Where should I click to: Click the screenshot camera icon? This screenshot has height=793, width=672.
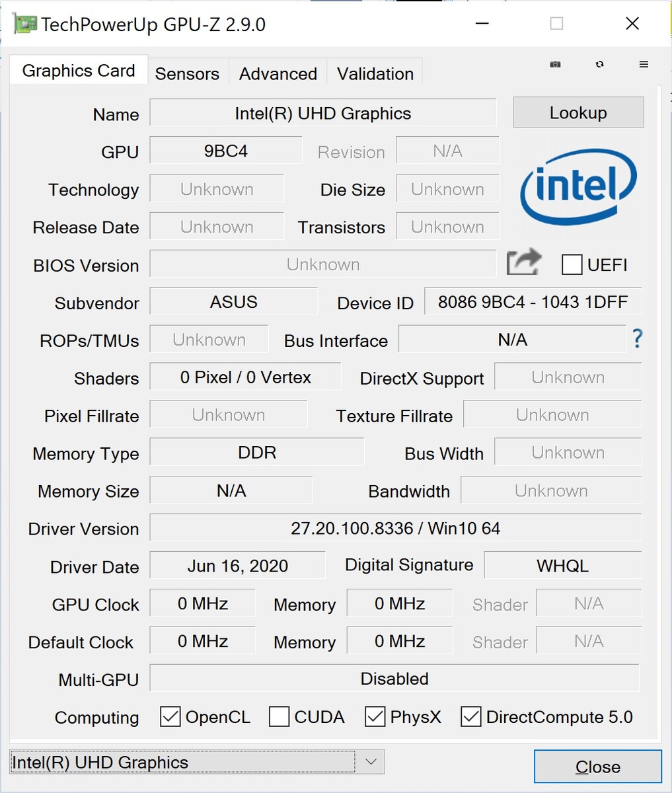556,64
